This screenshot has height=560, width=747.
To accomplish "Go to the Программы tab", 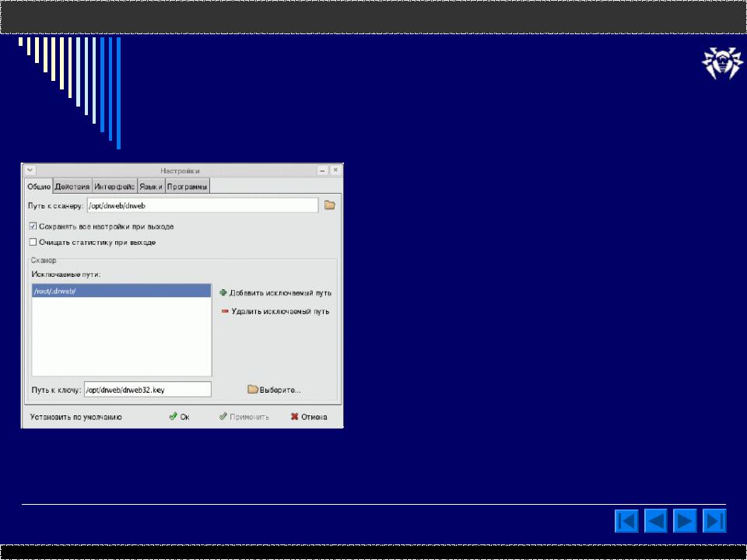I will pyautogui.click(x=188, y=187).
